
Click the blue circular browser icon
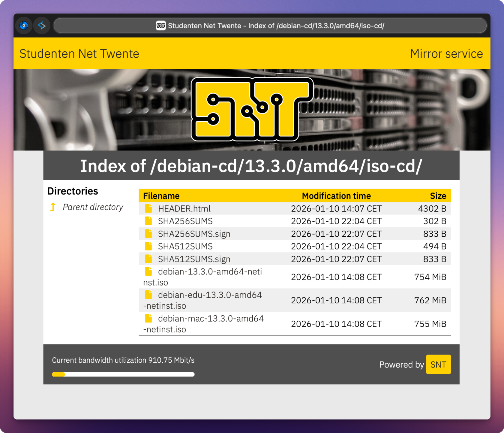(x=24, y=26)
